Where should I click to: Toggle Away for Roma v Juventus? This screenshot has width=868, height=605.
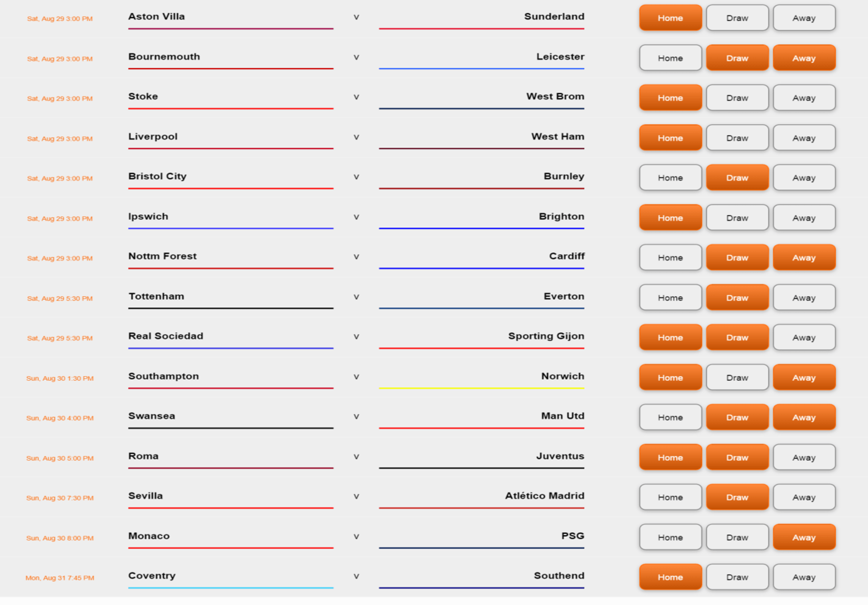click(804, 458)
